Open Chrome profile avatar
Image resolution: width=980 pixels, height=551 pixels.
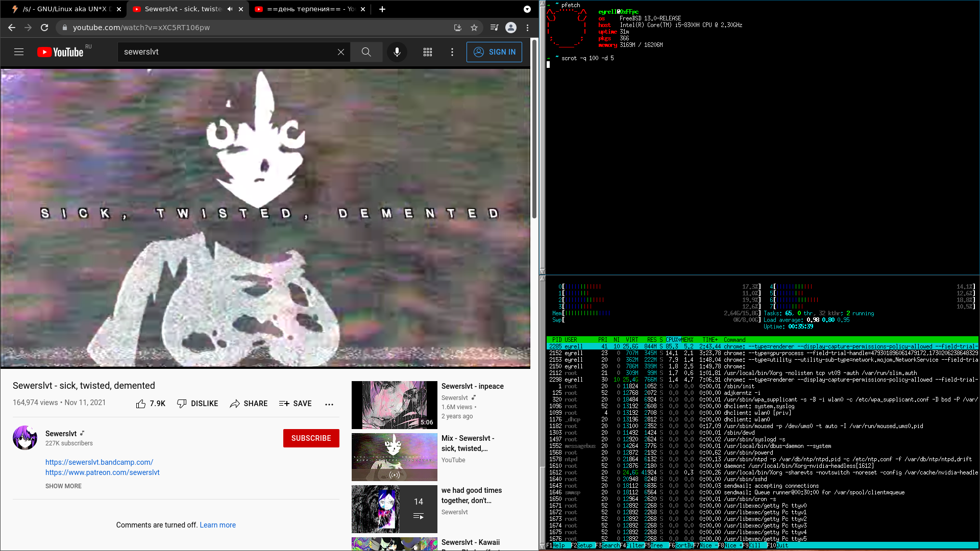click(511, 28)
